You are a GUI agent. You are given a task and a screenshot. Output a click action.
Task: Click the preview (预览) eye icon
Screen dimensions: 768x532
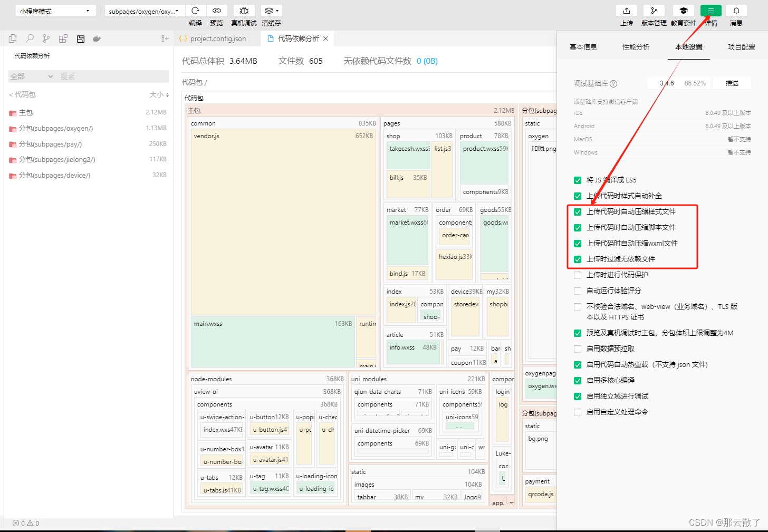(x=216, y=11)
